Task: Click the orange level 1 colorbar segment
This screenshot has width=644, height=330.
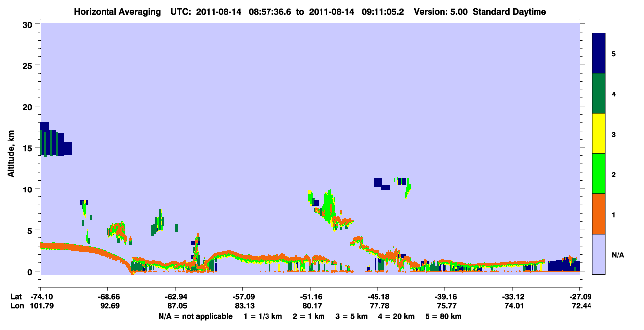Action: click(x=599, y=214)
